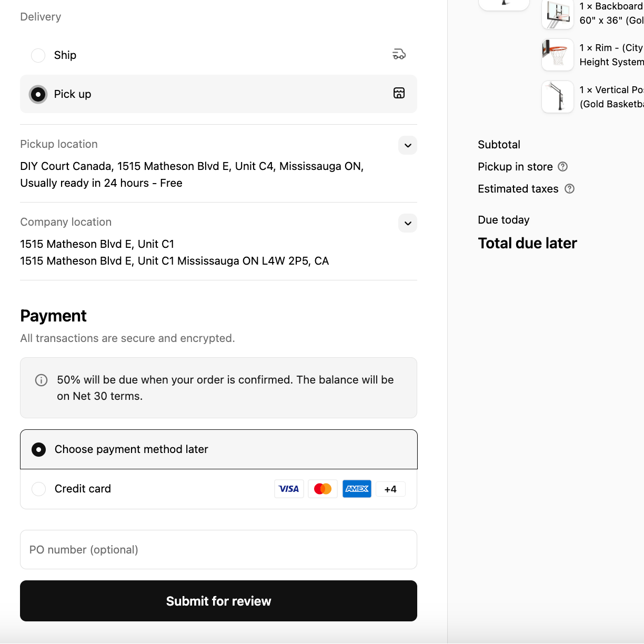Select the Ship delivery option

[38, 55]
